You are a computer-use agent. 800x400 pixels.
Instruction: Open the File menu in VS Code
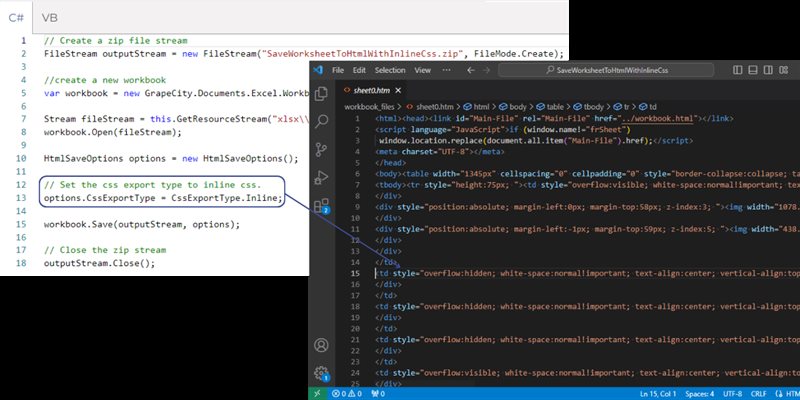click(338, 70)
